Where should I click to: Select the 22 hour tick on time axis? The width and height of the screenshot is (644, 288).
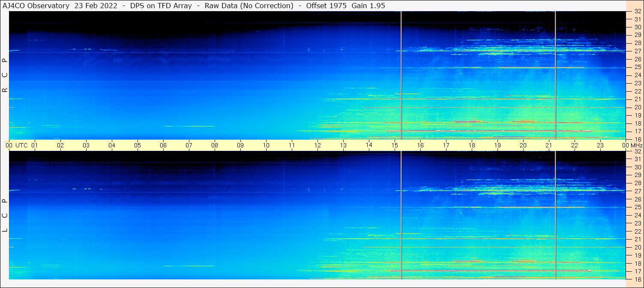pos(575,145)
